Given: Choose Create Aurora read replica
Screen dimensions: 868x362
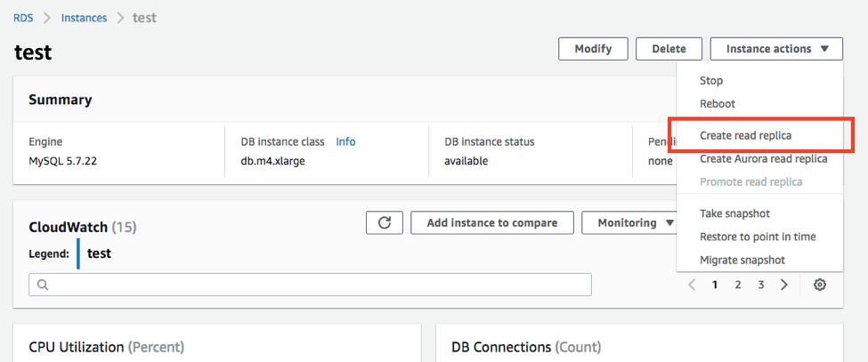Looking at the screenshot, I should pyautogui.click(x=763, y=159).
